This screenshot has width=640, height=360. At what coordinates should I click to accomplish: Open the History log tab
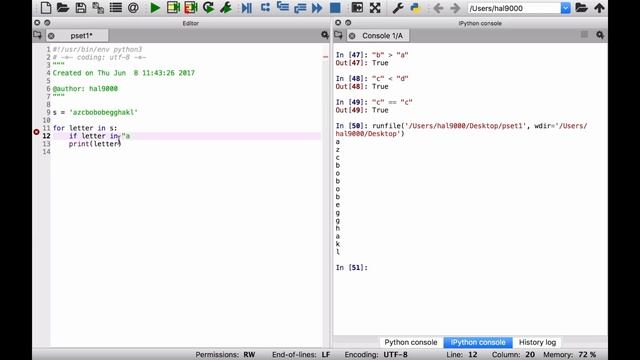pos(537,342)
